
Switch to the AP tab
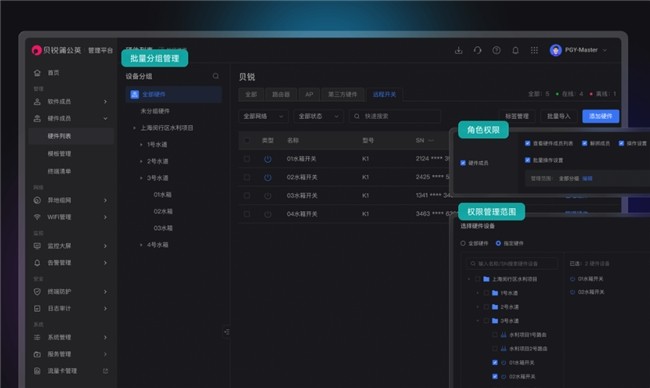click(x=309, y=95)
